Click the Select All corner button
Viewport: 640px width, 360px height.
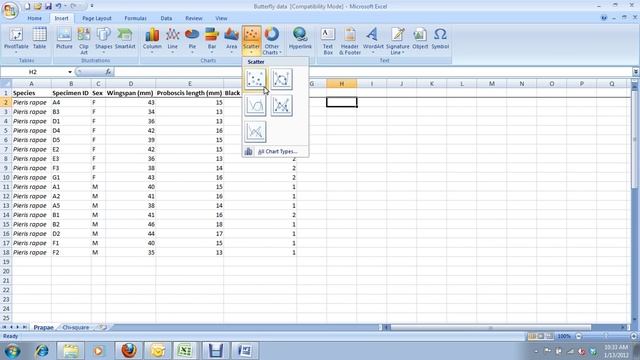[x=6, y=84]
